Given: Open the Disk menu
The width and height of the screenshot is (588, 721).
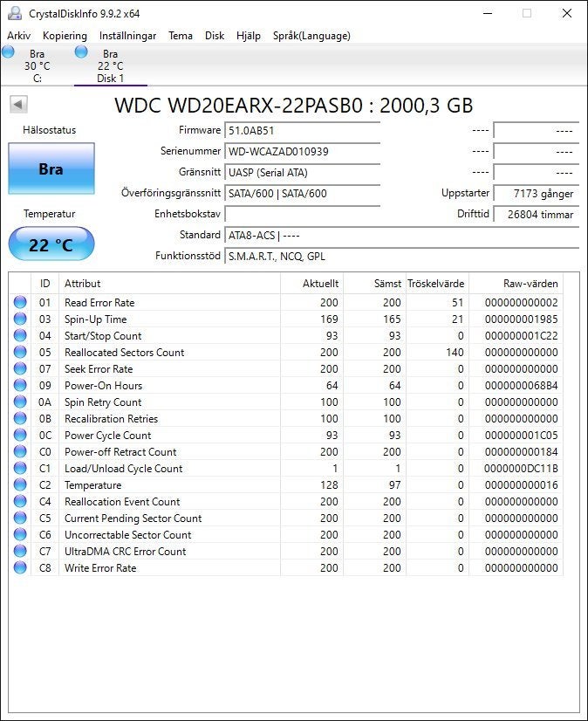Looking at the screenshot, I should coord(215,36).
